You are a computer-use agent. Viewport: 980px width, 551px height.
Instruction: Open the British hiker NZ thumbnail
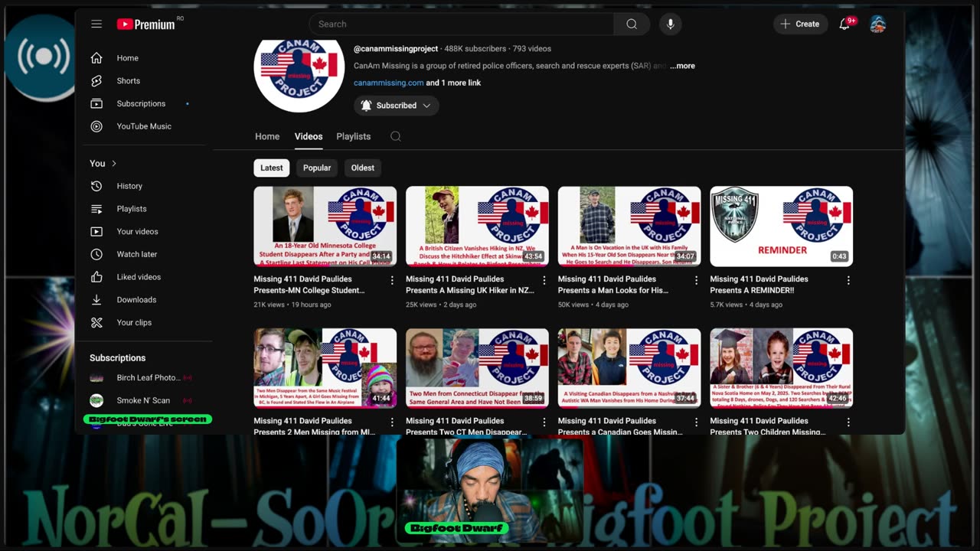click(x=477, y=227)
